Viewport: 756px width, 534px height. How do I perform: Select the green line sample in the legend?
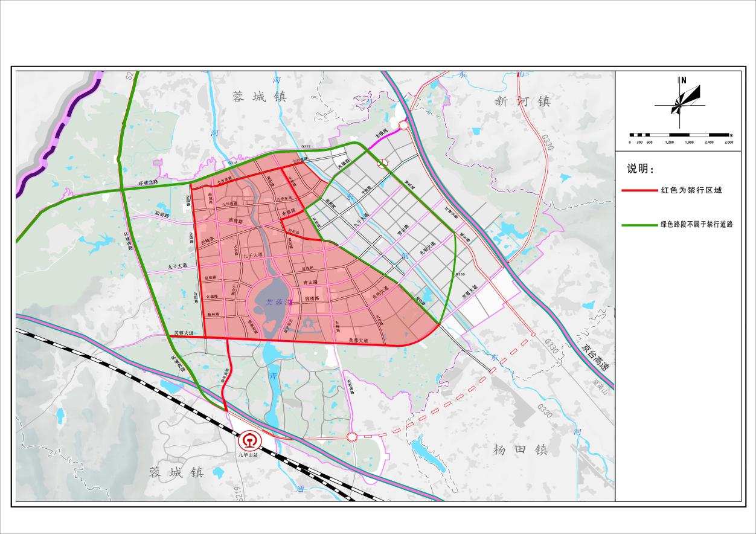tap(639, 225)
